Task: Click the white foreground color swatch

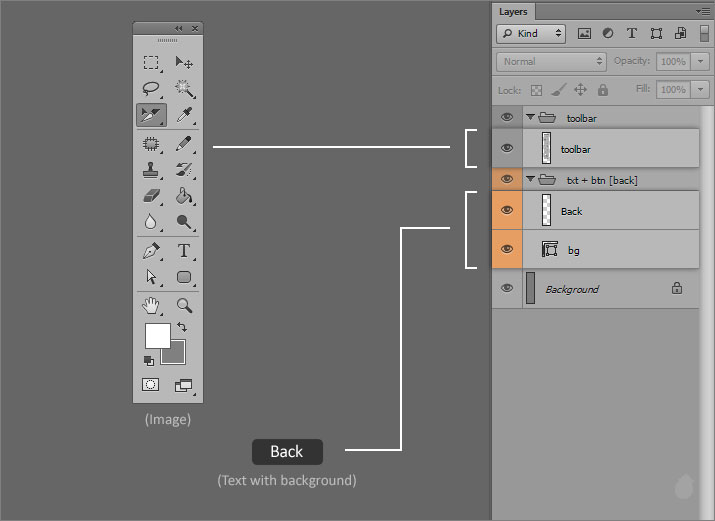Action: [157, 335]
